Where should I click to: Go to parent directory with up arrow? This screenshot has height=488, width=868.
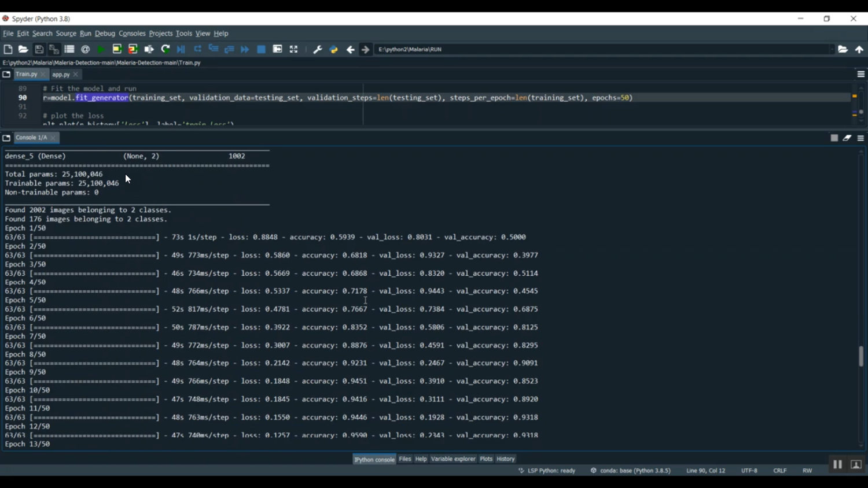coord(859,50)
